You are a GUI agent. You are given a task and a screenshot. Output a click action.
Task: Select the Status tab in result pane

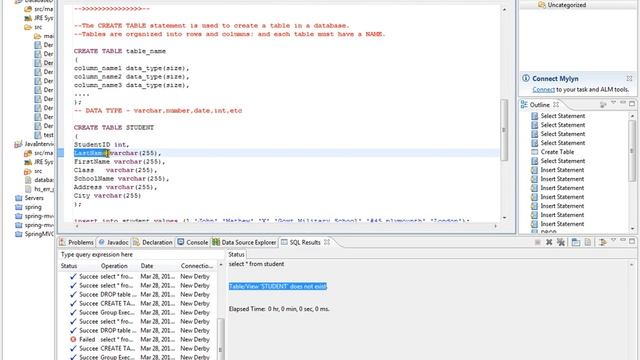[x=236, y=254]
